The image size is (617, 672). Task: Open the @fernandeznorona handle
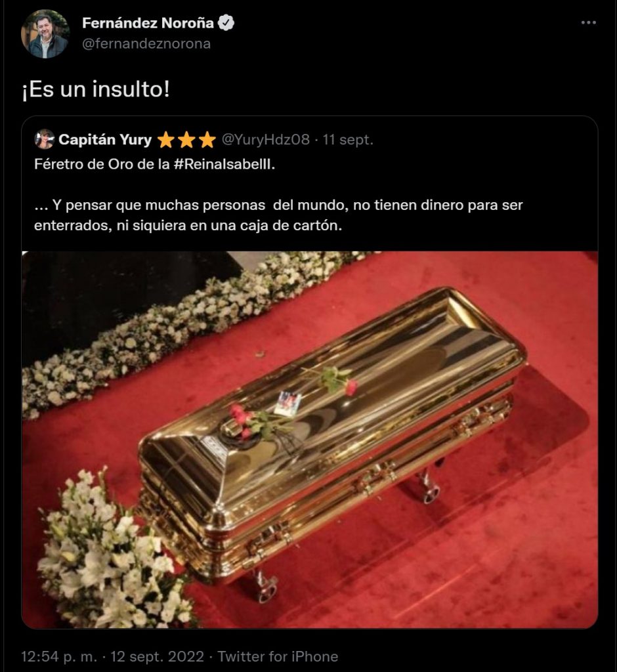[x=146, y=44]
